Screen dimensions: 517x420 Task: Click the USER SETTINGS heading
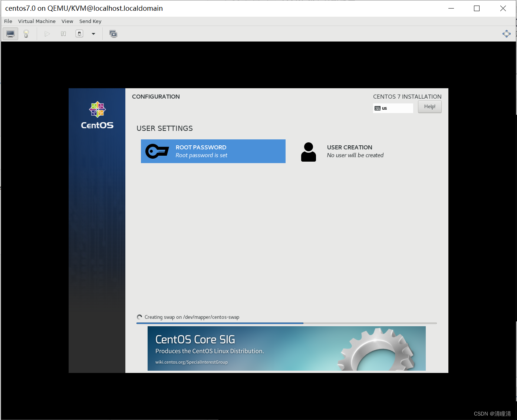click(165, 129)
